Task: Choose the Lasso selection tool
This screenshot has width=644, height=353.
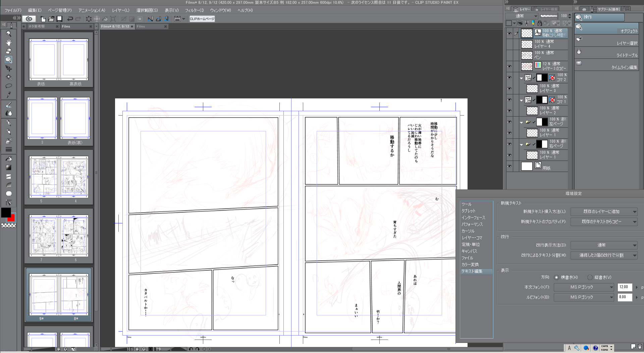Action: 9,86
